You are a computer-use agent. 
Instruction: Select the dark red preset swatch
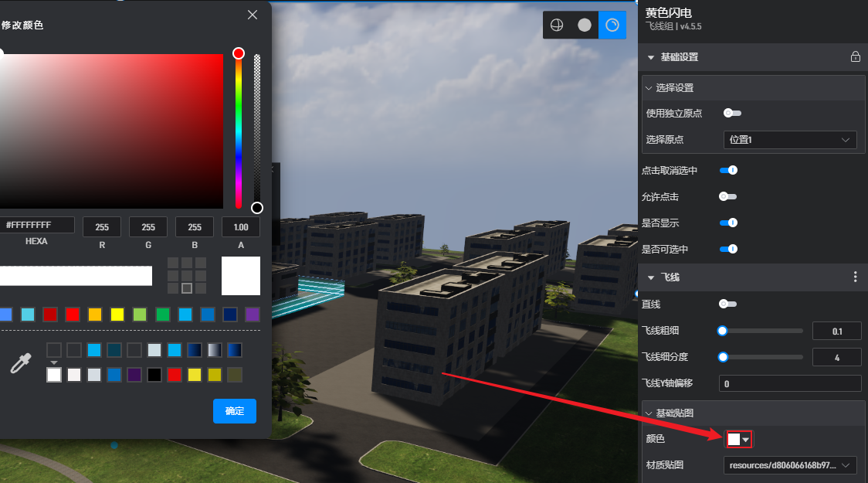50,315
